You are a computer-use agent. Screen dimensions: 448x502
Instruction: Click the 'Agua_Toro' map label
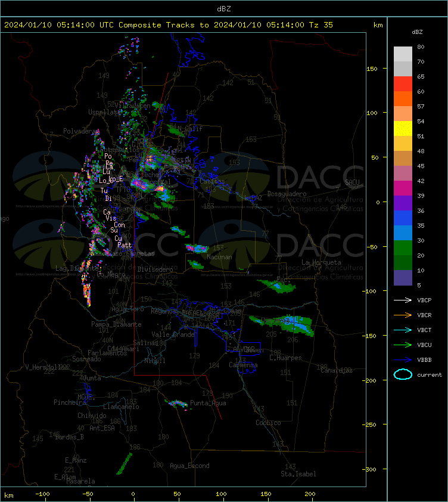(127, 309)
